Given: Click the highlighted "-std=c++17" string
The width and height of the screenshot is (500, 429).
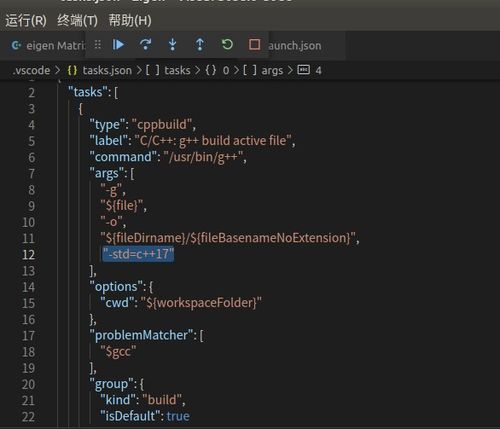Looking at the screenshot, I should pyautogui.click(x=138, y=254).
